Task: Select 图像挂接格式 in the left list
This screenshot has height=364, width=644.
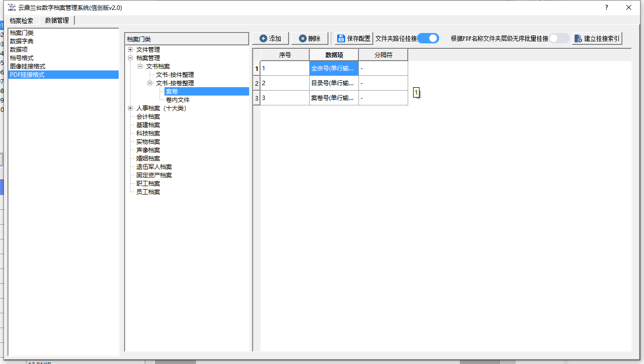Action: [x=28, y=66]
